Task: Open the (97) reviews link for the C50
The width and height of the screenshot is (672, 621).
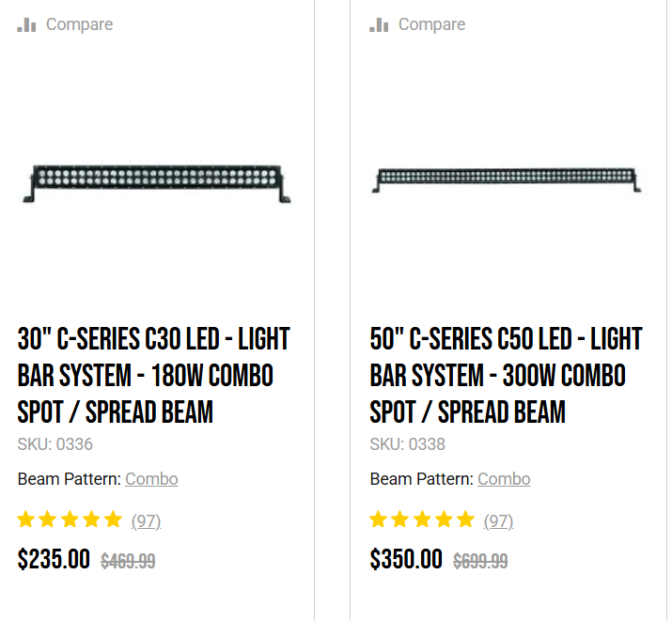Action: coord(498,520)
